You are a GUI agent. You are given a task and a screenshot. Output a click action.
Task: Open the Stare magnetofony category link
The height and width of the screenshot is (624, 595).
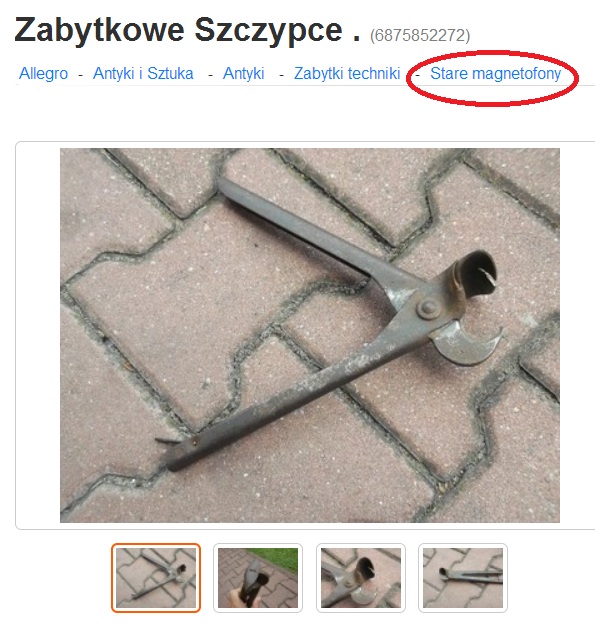(496, 74)
